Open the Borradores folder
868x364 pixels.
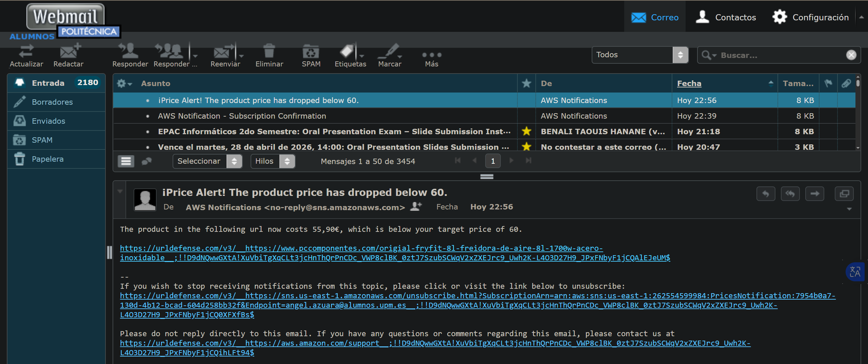56,102
